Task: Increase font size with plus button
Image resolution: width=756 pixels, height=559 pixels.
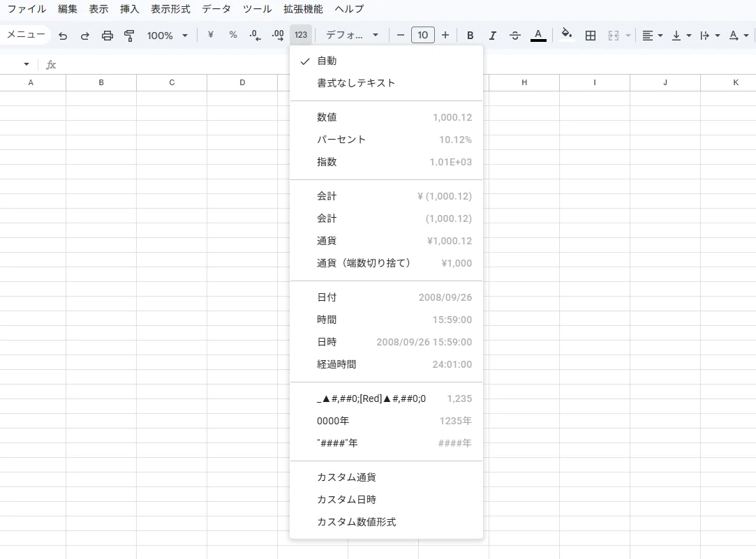Action: (x=445, y=35)
